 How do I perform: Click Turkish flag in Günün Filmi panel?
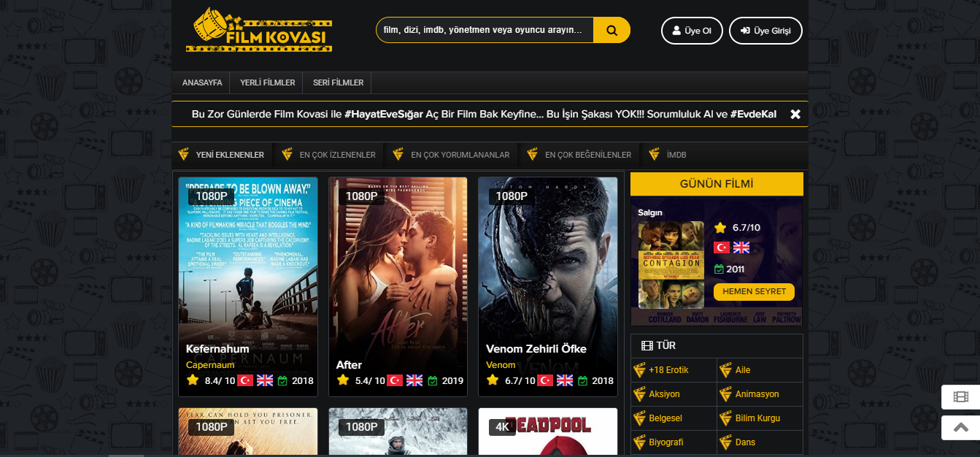[722, 247]
